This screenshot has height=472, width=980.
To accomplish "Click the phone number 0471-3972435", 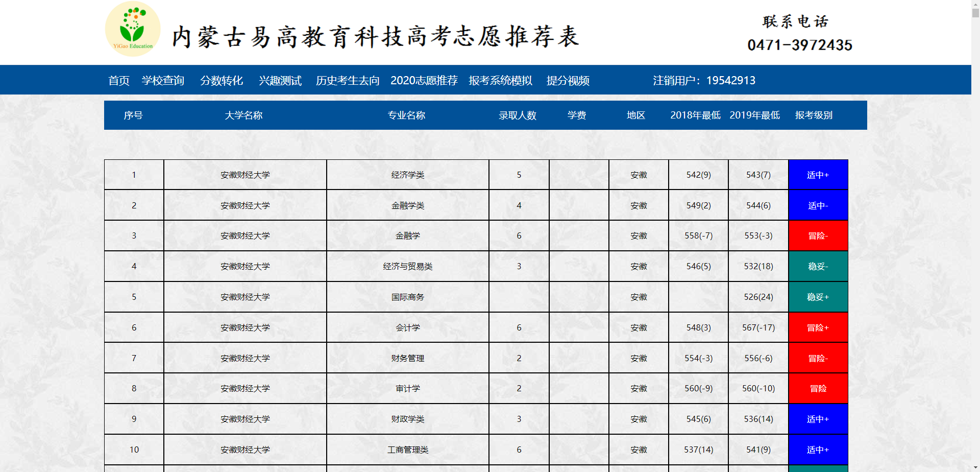I will pyautogui.click(x=800, y=45).
